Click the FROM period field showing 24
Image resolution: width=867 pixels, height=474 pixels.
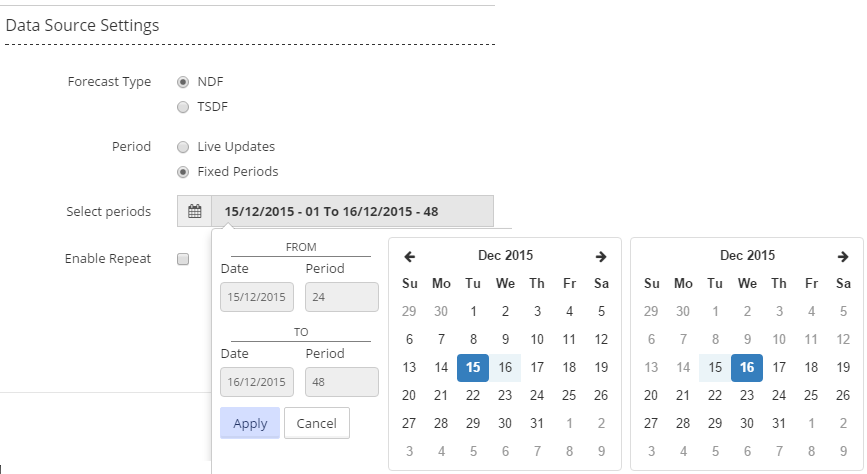pyautogui.click(x=342, y=297)
